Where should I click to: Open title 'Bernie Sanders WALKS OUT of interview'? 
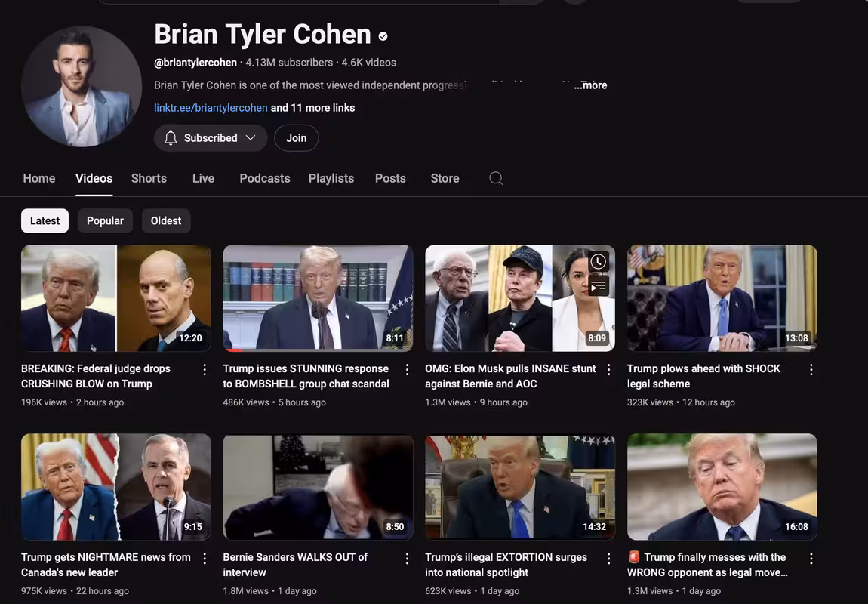click(295, 565)
